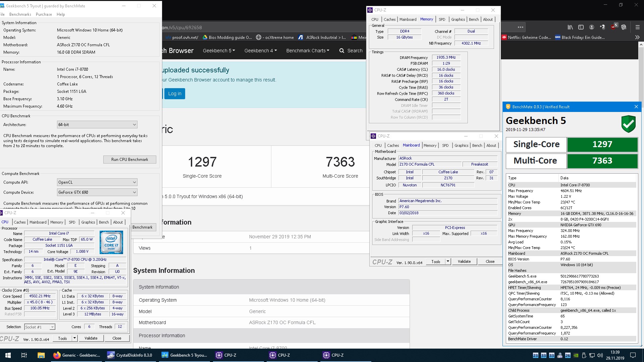This screenshot has height=362, width=644.
Task: Open page actions three-dot menu in URL bar
Action: 521,27
